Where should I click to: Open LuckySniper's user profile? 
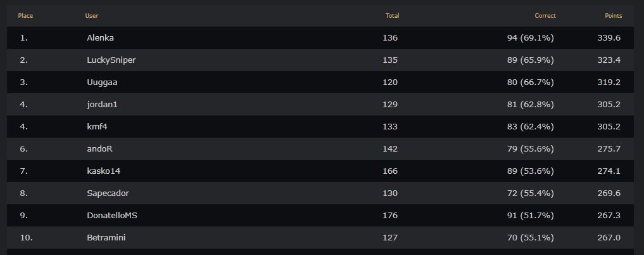(x=111, y=60)
